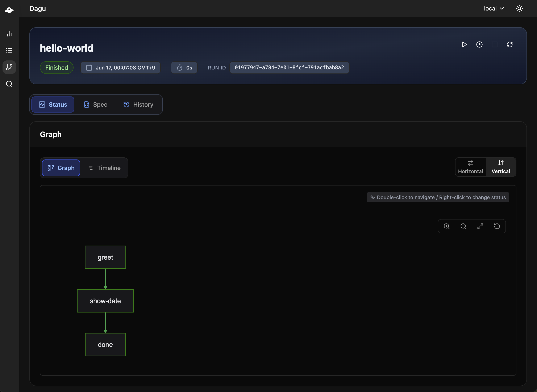This screenshot has height=392, width=537.
Task: Open the dashboard bar chart sidebar icon
Action: point(9,34)
